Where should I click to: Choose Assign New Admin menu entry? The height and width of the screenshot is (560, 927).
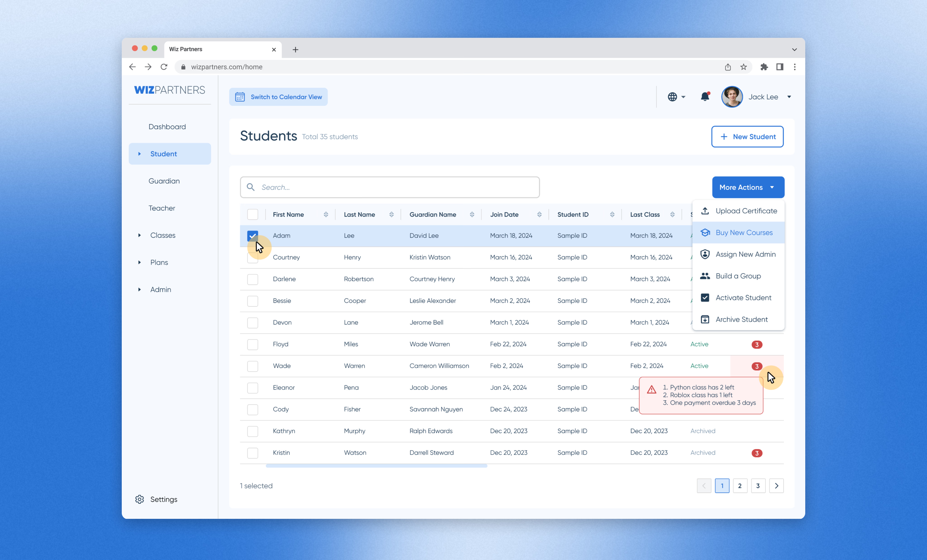(738, 254)
